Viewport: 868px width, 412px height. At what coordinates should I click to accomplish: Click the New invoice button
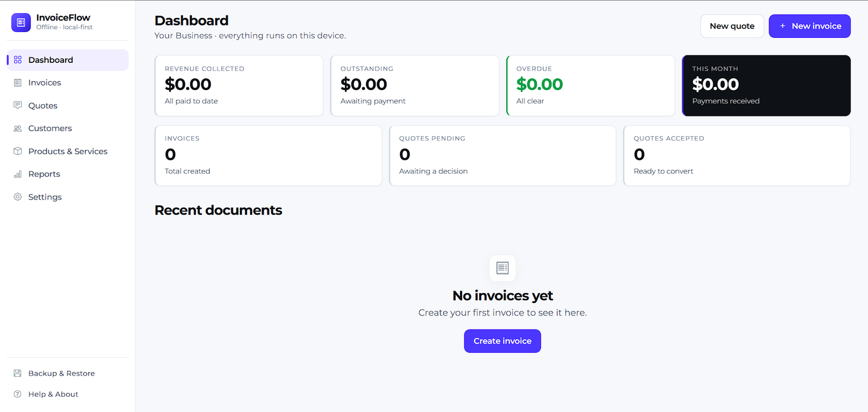pos(809,26)
